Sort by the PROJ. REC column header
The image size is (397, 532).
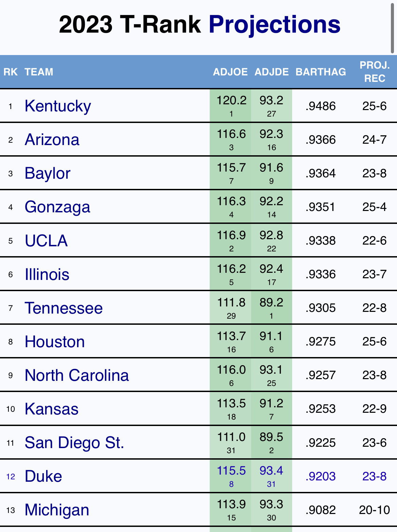pos(375,72)
